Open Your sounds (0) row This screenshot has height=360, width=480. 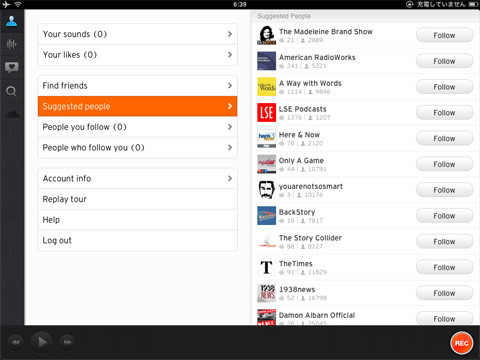coord(137,34)
